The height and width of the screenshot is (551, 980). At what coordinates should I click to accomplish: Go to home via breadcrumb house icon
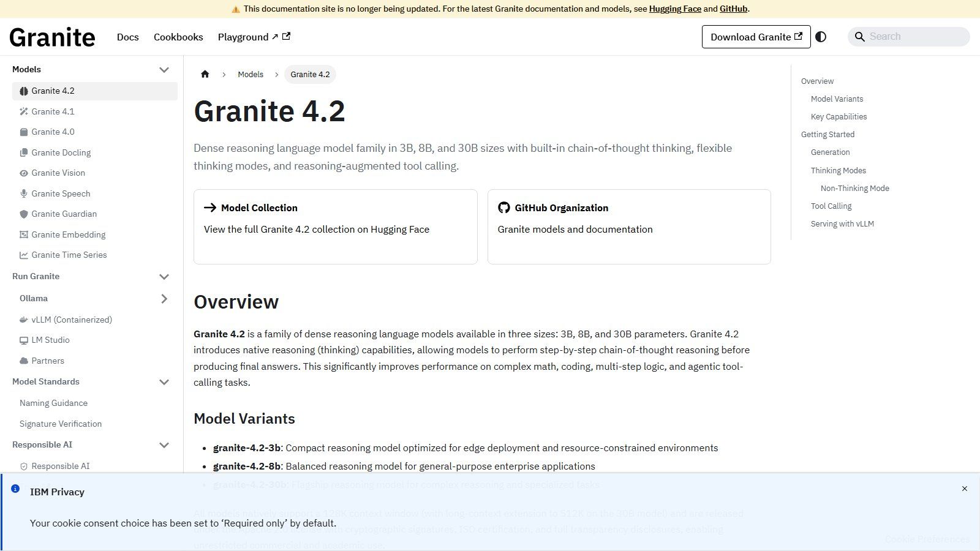pos(205,74)
